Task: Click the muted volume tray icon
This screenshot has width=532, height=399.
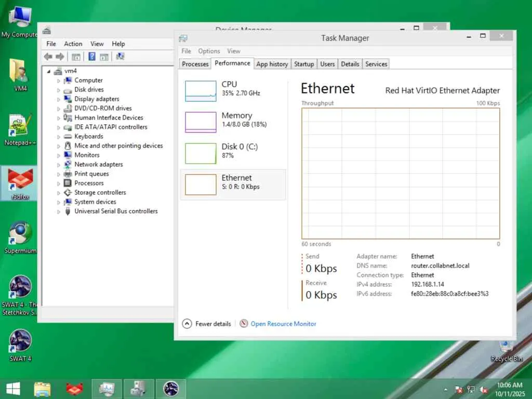Action: tap(484, 390)
